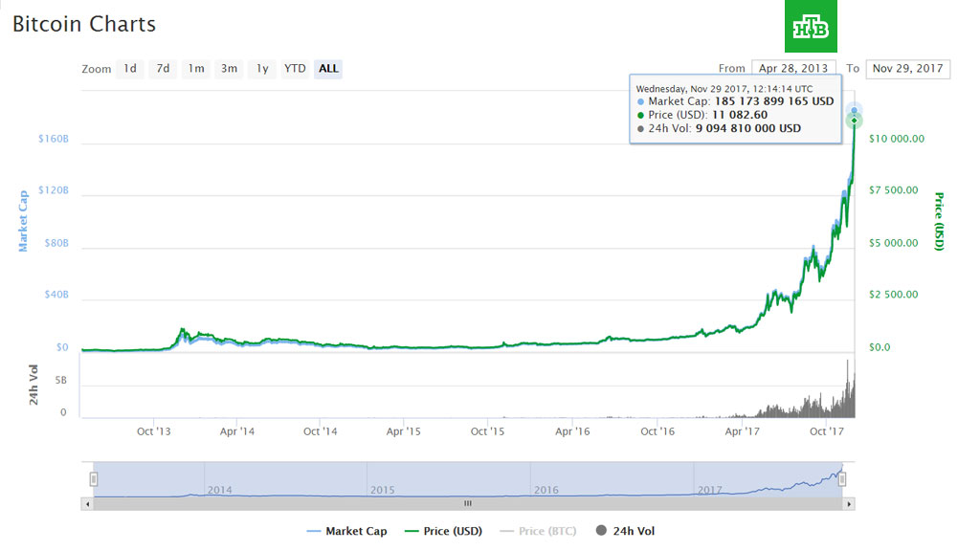Screen dimensions: 980x551
Task: Click the ALL zoom button
Action: pos(328,69)
